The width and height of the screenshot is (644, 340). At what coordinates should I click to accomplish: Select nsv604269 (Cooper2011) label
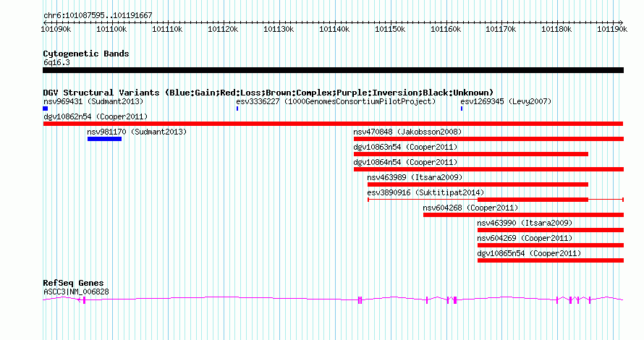pos(525,238)
